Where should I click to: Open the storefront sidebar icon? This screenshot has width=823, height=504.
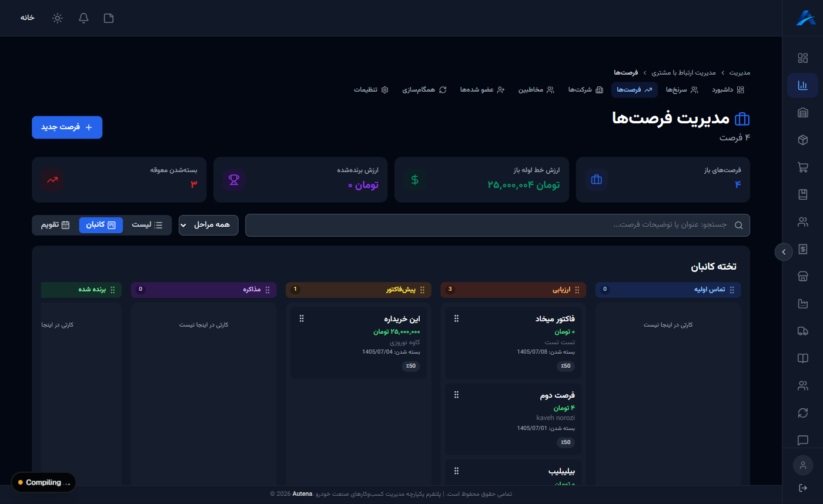click(x=802, y=277)
